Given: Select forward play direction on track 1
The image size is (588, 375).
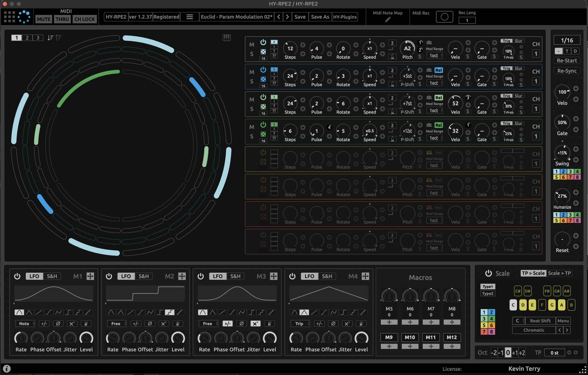Looking at the screenshot, I should click(274, 42).
